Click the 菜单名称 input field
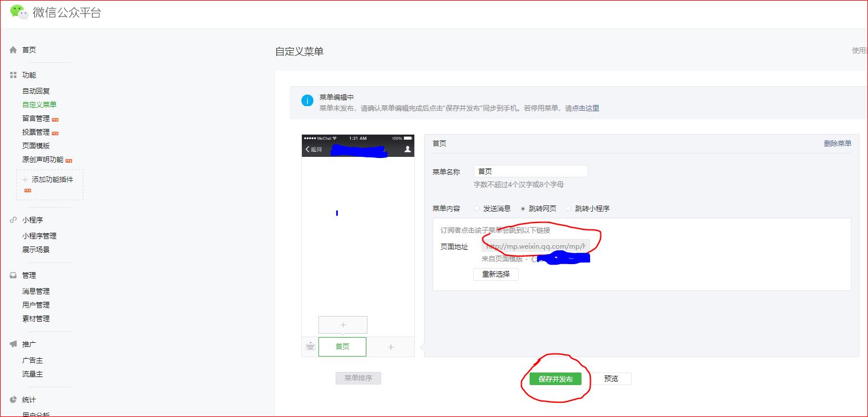Screen dimensions: 868x417 click(x=531, y=171)
